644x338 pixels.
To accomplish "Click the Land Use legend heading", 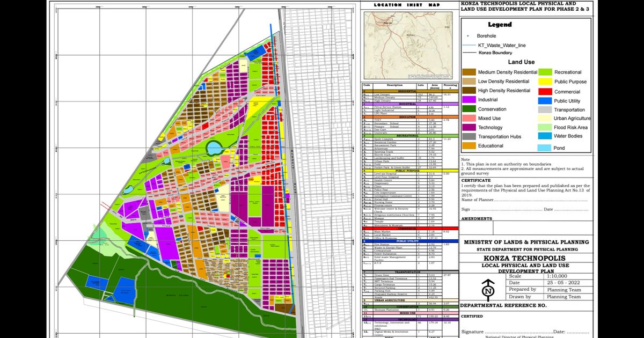I will coord(521,62).
